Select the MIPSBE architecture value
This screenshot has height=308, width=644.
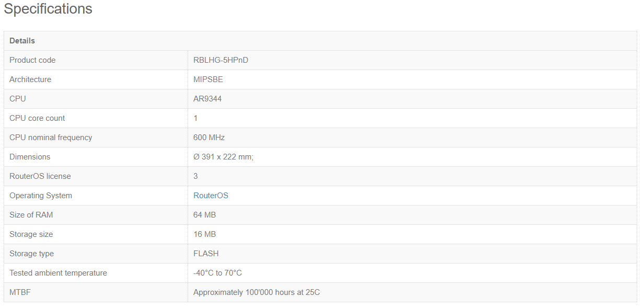[208, 79]
